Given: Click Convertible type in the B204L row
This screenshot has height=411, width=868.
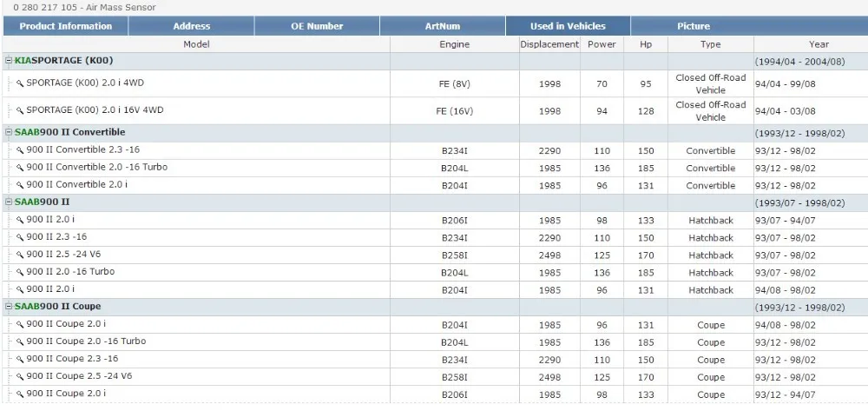Looking at the screenshot, I should tap(710, 168).
